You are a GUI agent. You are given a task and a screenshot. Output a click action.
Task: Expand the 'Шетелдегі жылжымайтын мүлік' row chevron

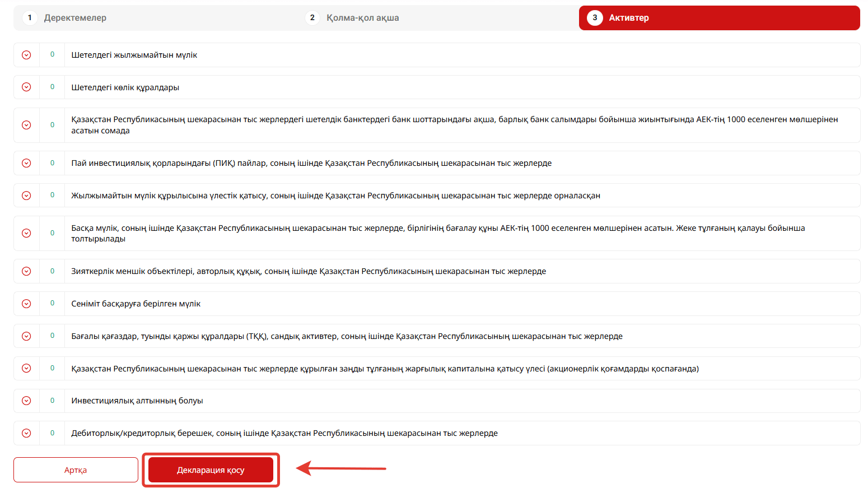pyautogui.click(x=26, y=55)
